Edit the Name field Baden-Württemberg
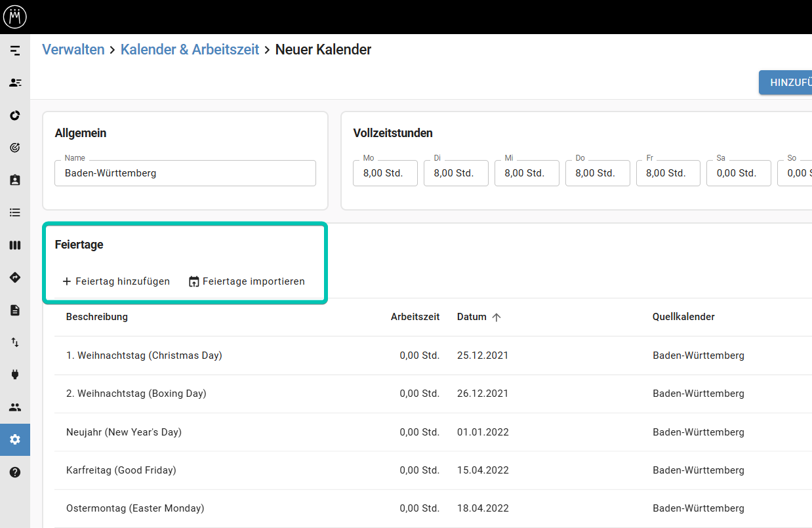812x528 pixels. click(x=185, y=173)
